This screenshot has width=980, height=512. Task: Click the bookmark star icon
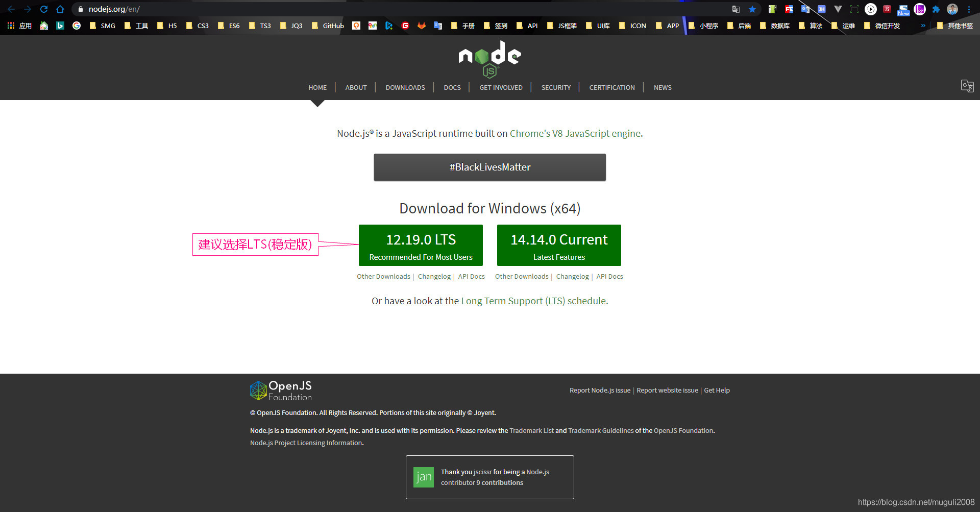click(752, 9)
